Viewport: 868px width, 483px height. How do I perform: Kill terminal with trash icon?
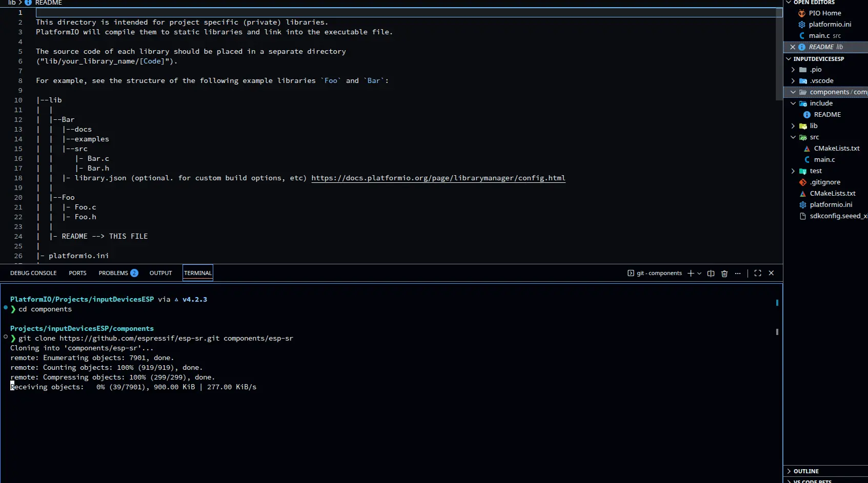tap(724, 274)
